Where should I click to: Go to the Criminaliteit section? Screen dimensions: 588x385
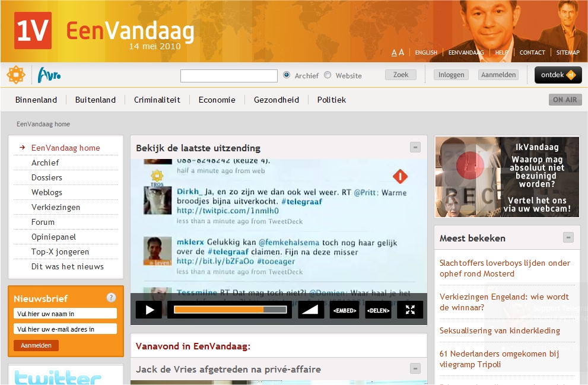click(157, 100)
